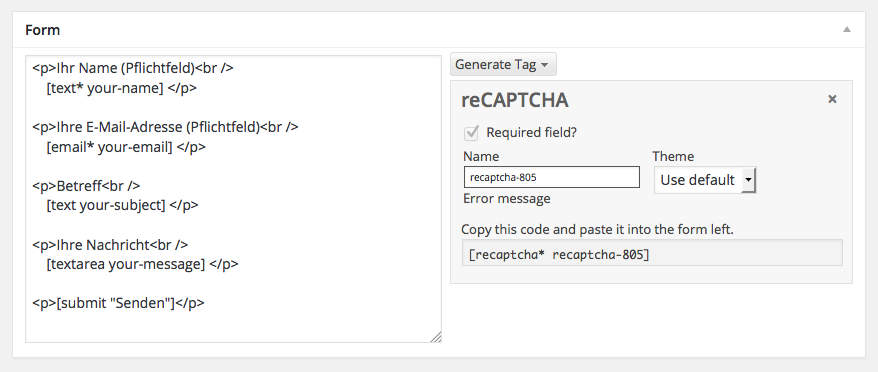Place cursor on the [text* your-name] line

[x=122, y=88]
